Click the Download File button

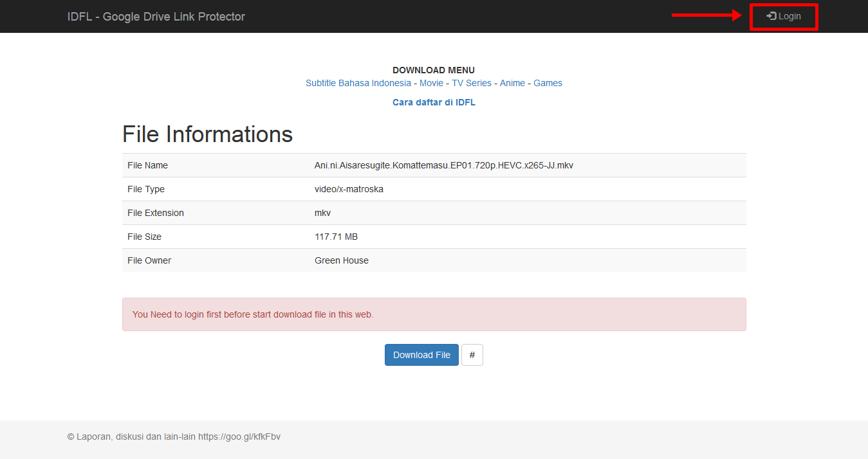pyautogui.click(x=421, y=355)
